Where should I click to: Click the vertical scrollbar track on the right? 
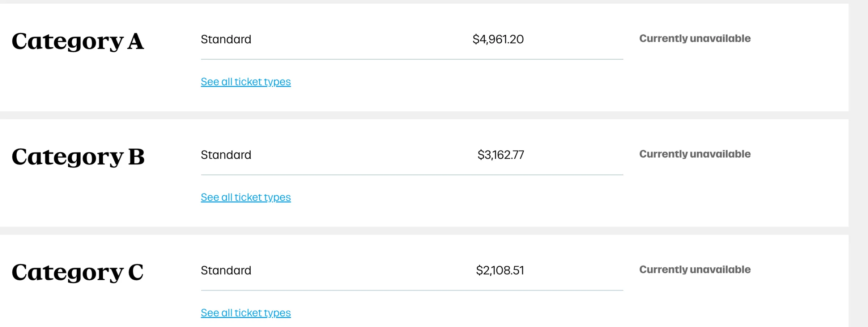858,163
